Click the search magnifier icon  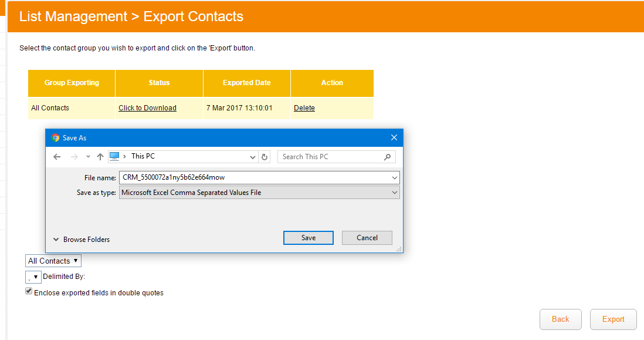tap(387, 157)
